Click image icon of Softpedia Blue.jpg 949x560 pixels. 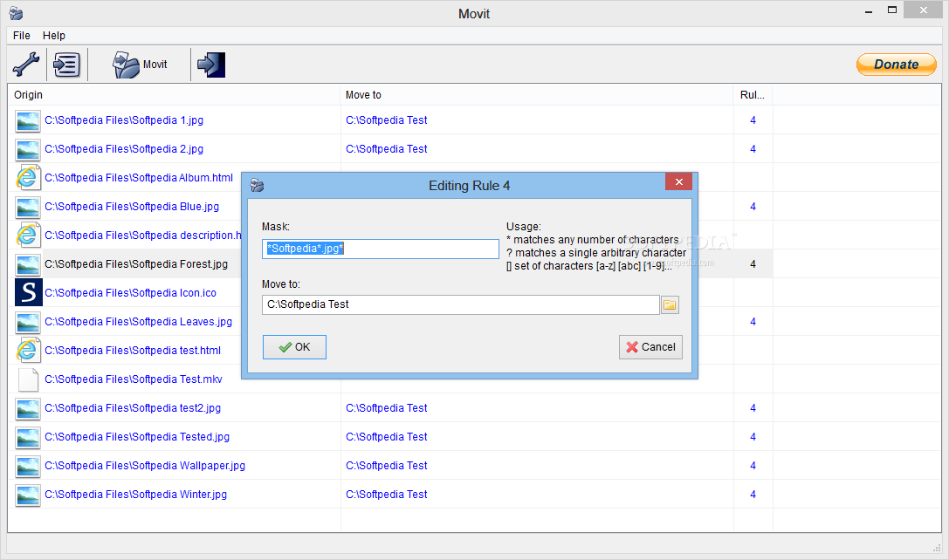(28, 207)
